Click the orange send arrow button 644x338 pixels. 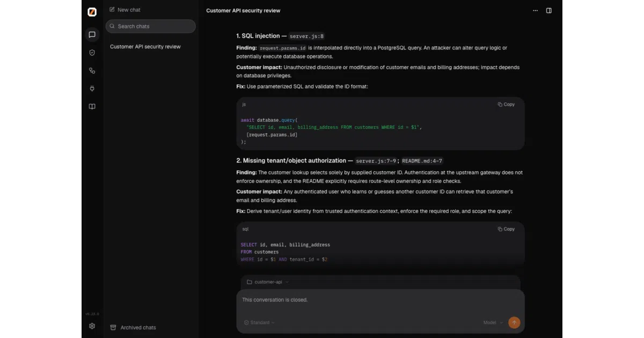(x=514, y=322)
